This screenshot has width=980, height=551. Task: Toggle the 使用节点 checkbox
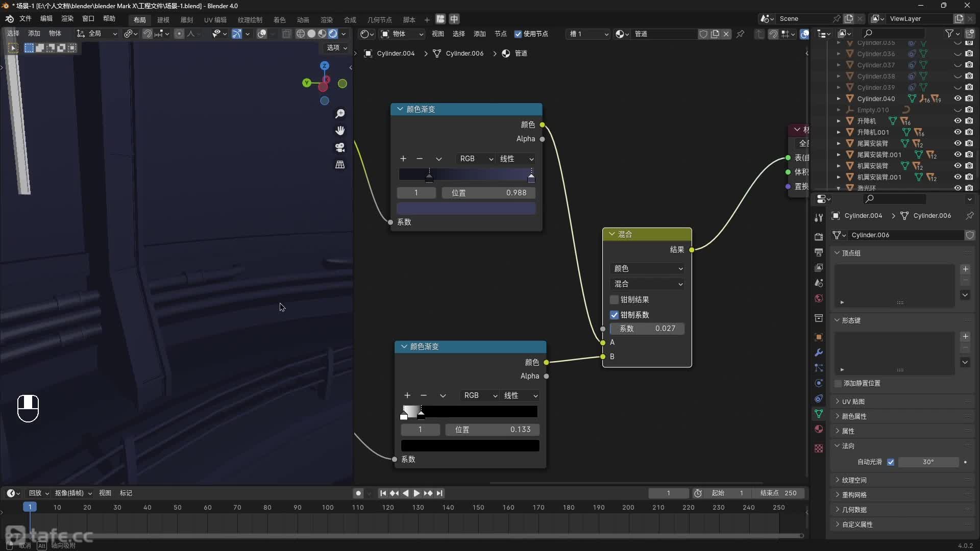click(x=518, y=34)
